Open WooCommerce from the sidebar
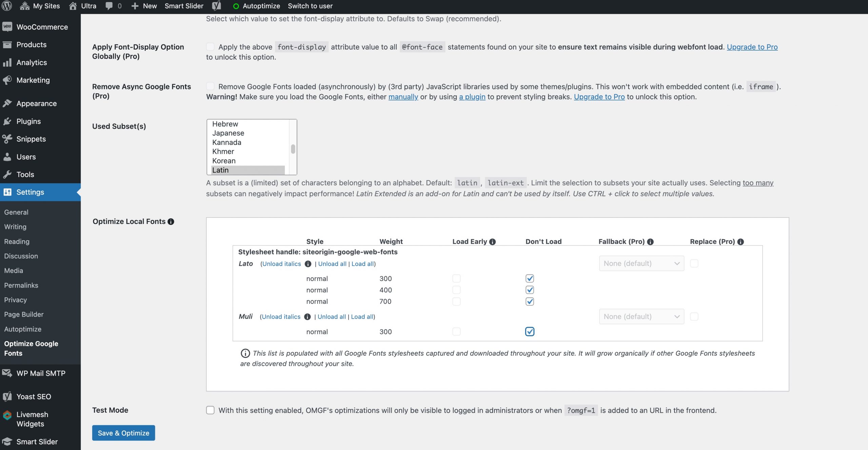868x450 pixels. [42, 27]
